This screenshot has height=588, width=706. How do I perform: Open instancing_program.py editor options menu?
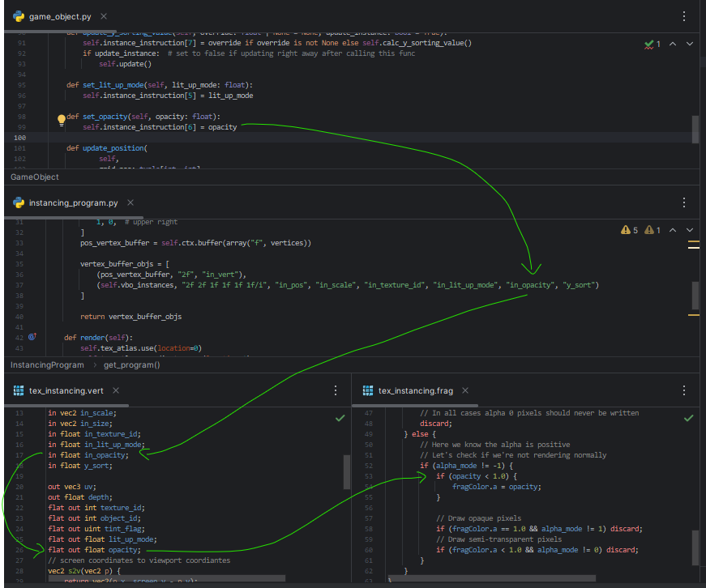[683, 202]
